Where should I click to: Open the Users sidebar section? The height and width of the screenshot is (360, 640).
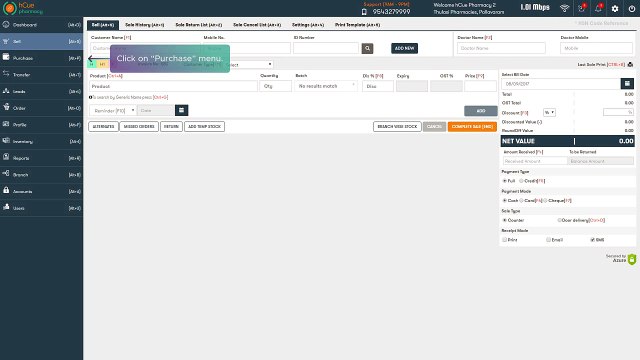pos(41,208)
